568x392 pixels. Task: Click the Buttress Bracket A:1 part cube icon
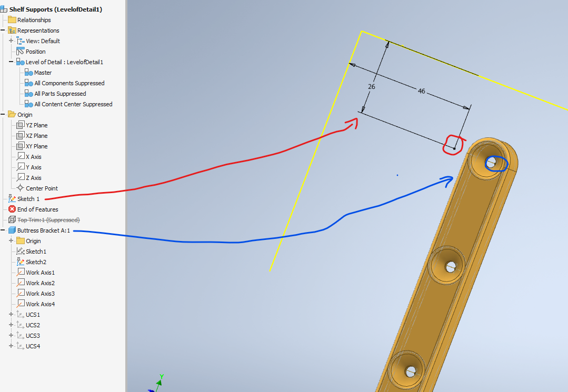pyautogui.click(x=12, y=230)
